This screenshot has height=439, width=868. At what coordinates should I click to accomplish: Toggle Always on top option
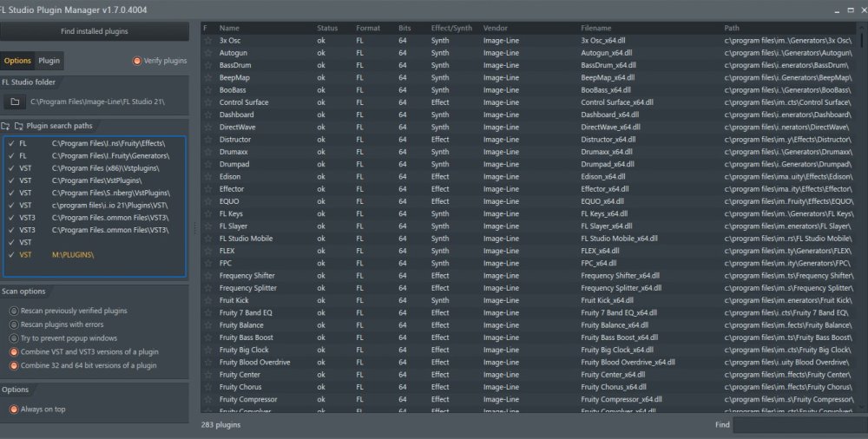pyautogui.click(x=14, y=410)
